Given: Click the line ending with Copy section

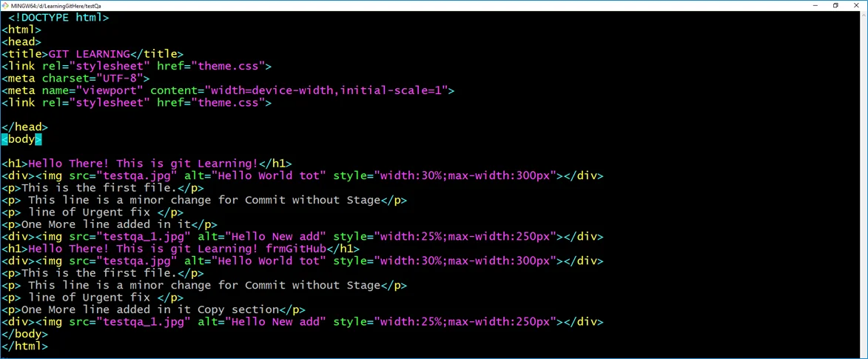Looking at the screenshot, I should point(152,309).
